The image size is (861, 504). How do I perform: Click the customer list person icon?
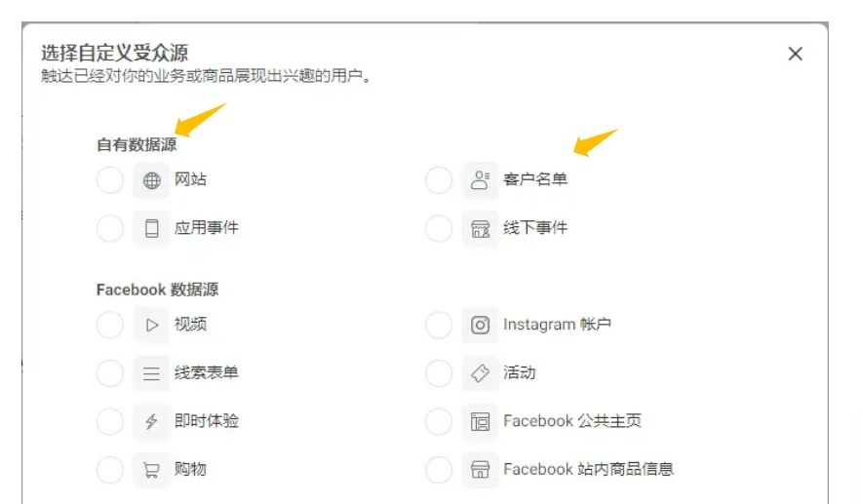480,180
